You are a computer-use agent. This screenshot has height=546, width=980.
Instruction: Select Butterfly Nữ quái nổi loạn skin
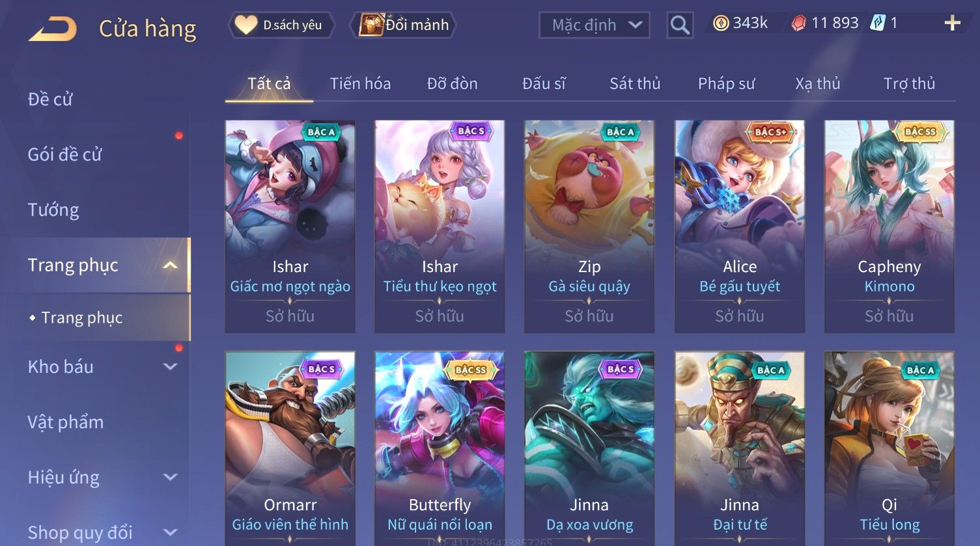(x=440, y=449)
